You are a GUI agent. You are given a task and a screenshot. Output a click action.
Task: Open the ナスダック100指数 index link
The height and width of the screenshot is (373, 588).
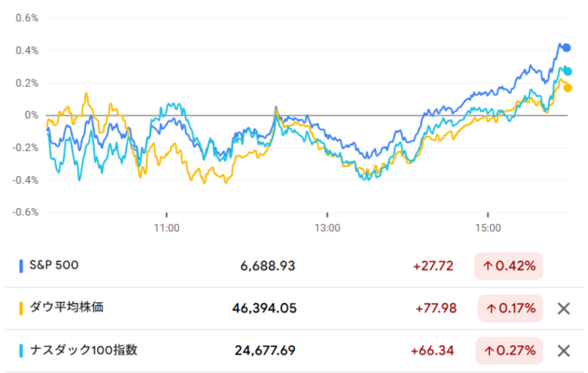(x=85, y=351)
